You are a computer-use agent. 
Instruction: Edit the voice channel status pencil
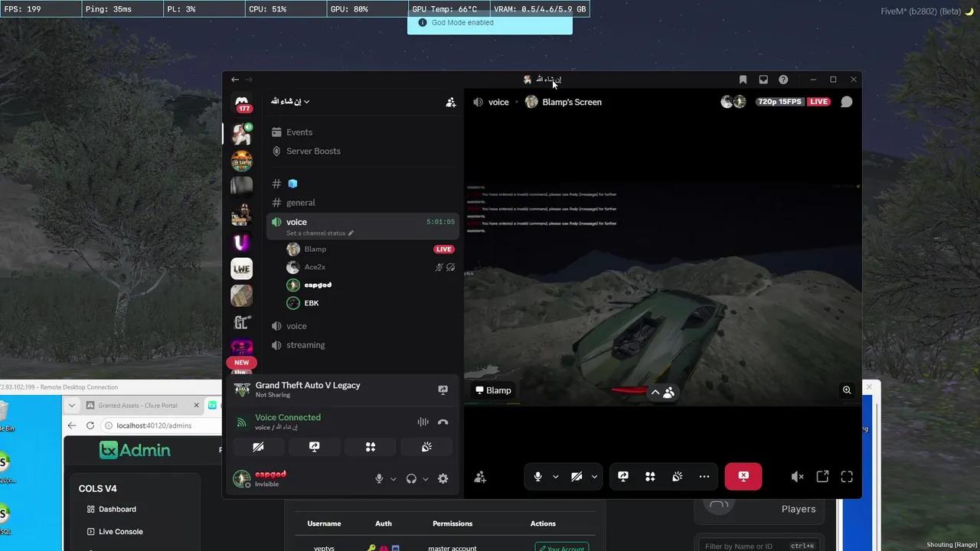tap(351, 233)
